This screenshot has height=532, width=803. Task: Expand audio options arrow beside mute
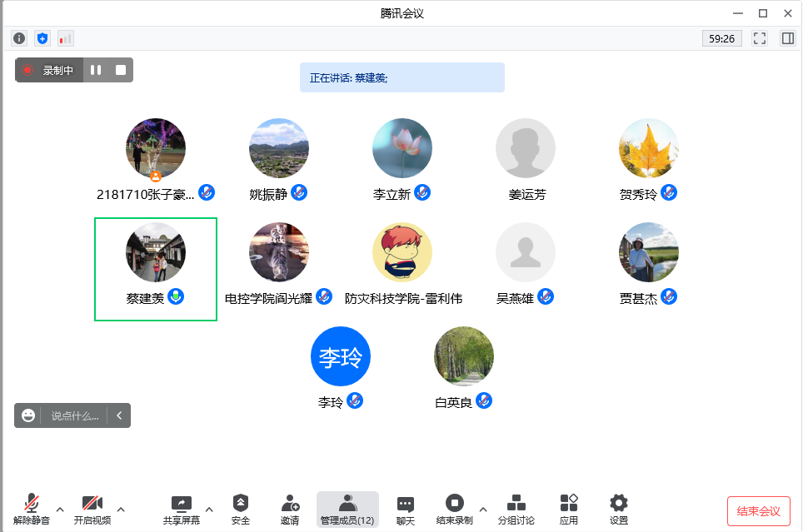point(60,509)
